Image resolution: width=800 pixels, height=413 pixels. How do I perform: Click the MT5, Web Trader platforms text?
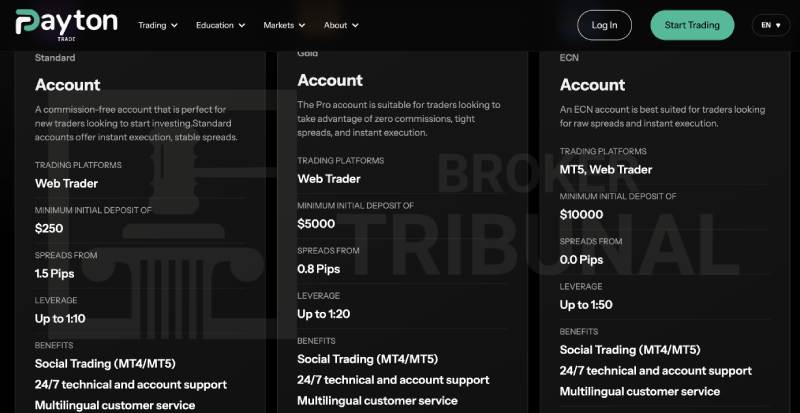[x=606, y=169]
